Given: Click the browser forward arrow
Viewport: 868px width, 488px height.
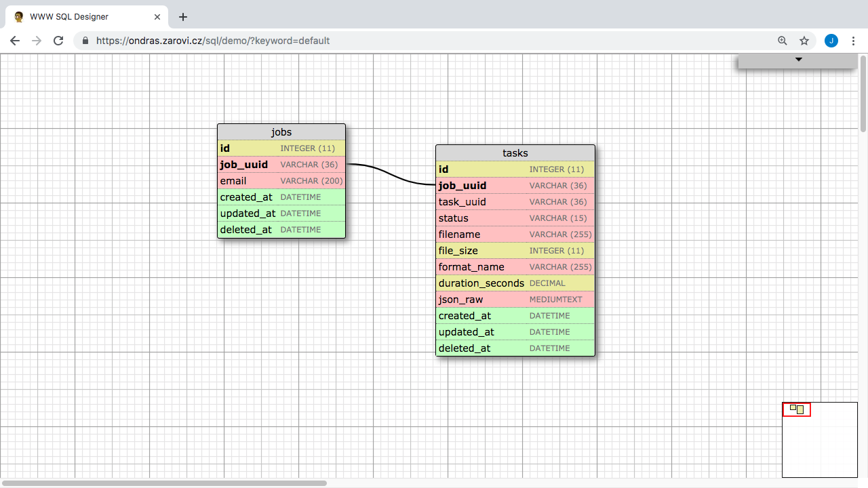Looking at the screenshot, I should point(37,41).
